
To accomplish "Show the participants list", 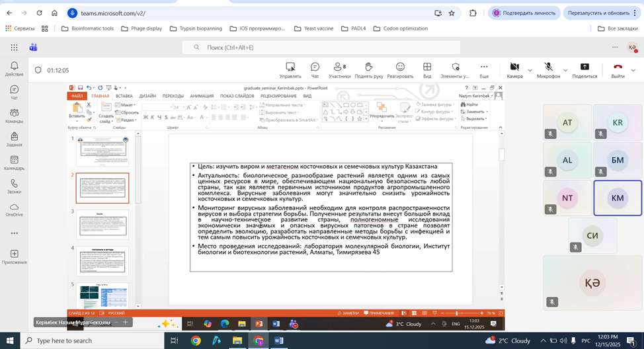I will 340,70.
